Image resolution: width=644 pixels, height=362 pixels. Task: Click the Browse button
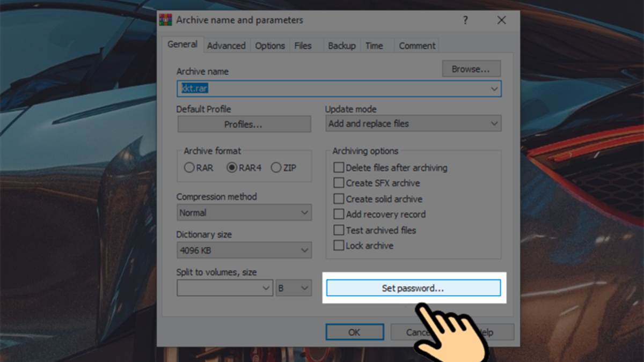[471, 69]
